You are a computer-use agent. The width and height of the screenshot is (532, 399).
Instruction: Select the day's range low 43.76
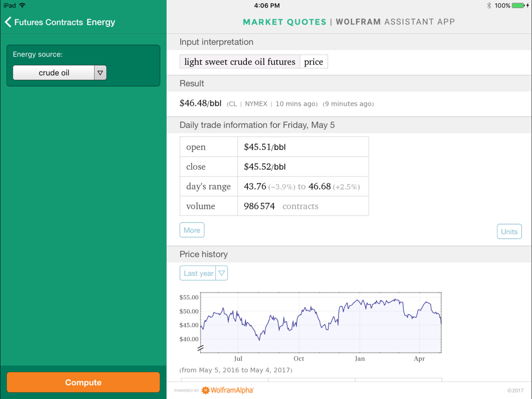coord(255,186)
